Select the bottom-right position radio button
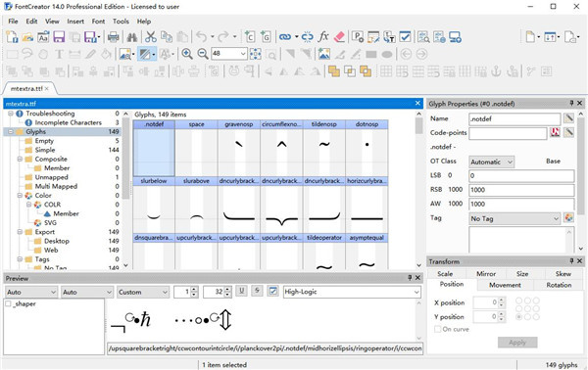 536,317
